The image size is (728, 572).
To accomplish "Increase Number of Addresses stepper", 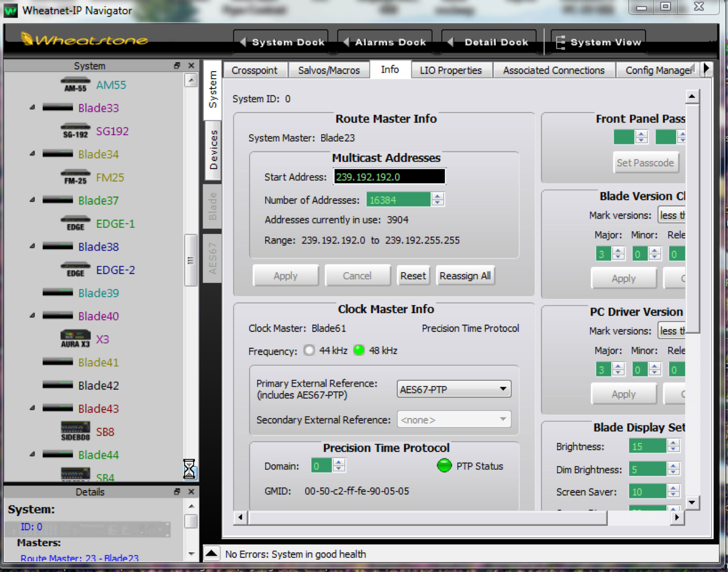I will (437, 196).
